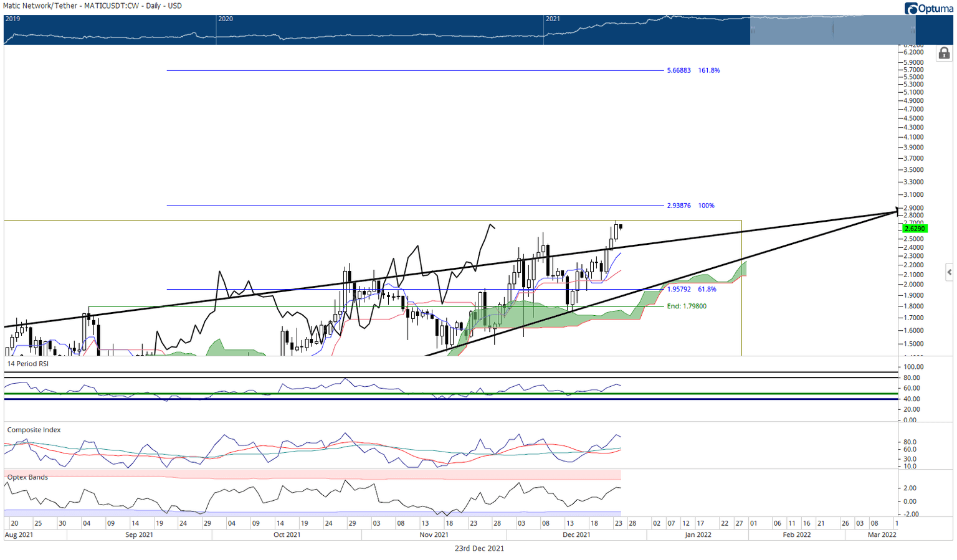The height and width of the screenshot is (560, 957).
Task: Grab the left handle of overview range selector
Action: [752, 29]
